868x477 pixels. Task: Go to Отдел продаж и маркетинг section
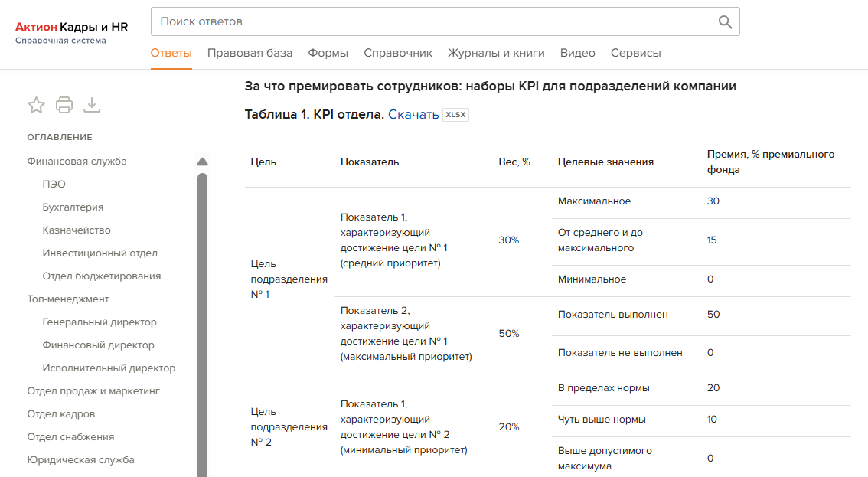click(93, 391)
